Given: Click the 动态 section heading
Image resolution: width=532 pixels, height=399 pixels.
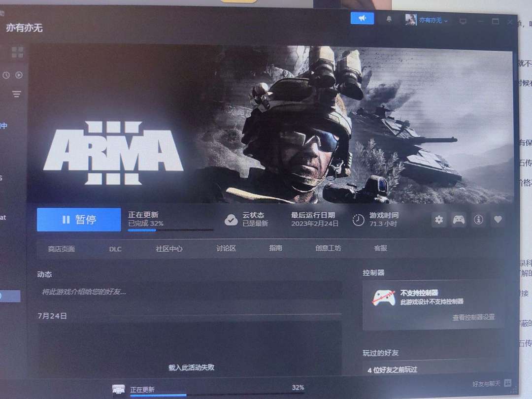Looking at the screenshot, I should (44, 274).
